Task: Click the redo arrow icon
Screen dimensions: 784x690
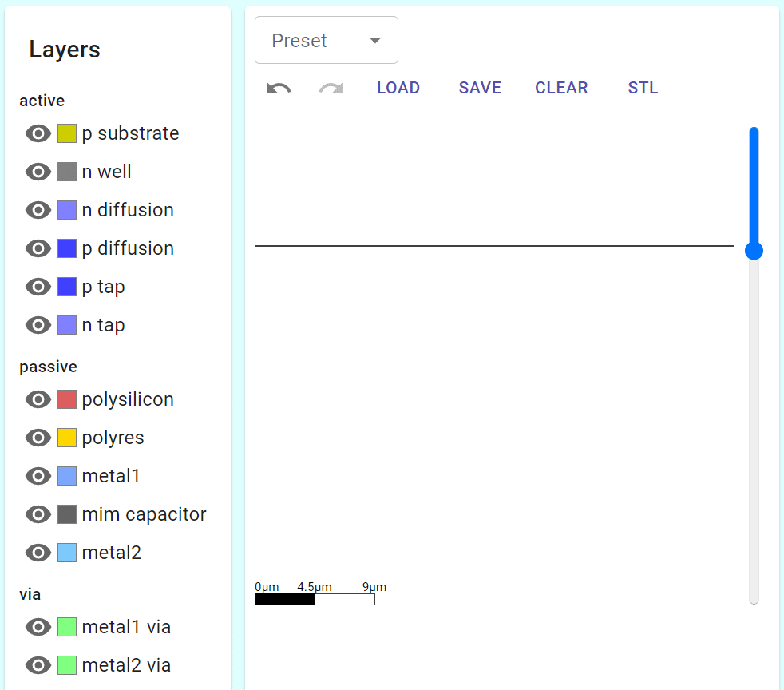Action: click(331, 88)
